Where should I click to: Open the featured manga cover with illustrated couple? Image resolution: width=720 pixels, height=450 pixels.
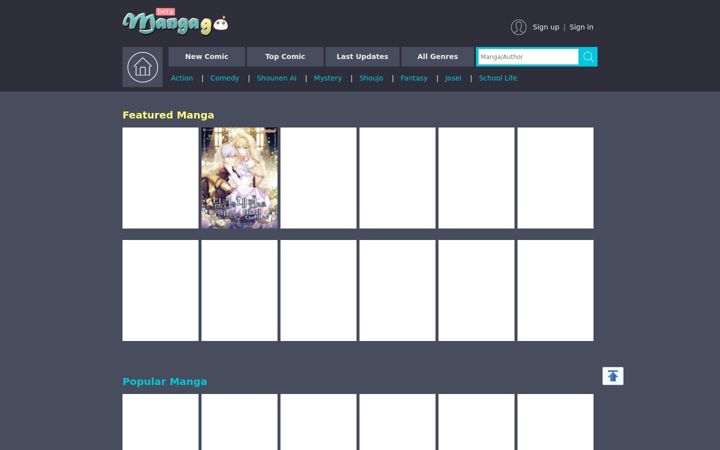pos(240,178)
